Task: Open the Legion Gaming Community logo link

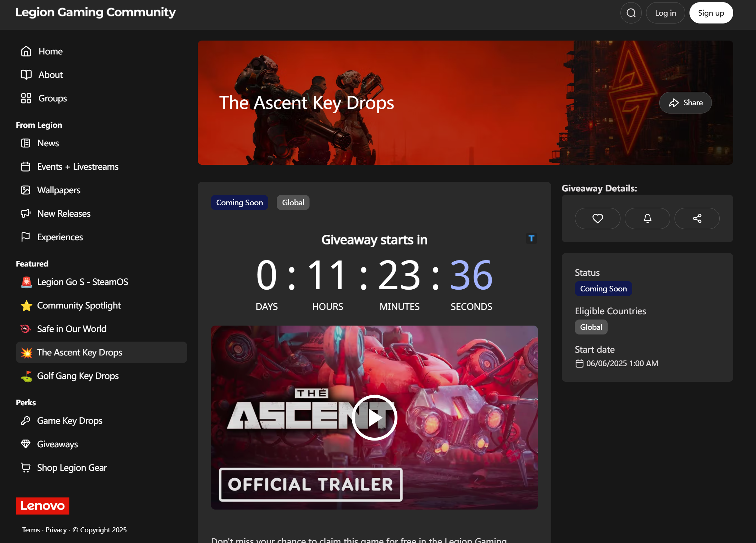Action: tap(95, 12)
